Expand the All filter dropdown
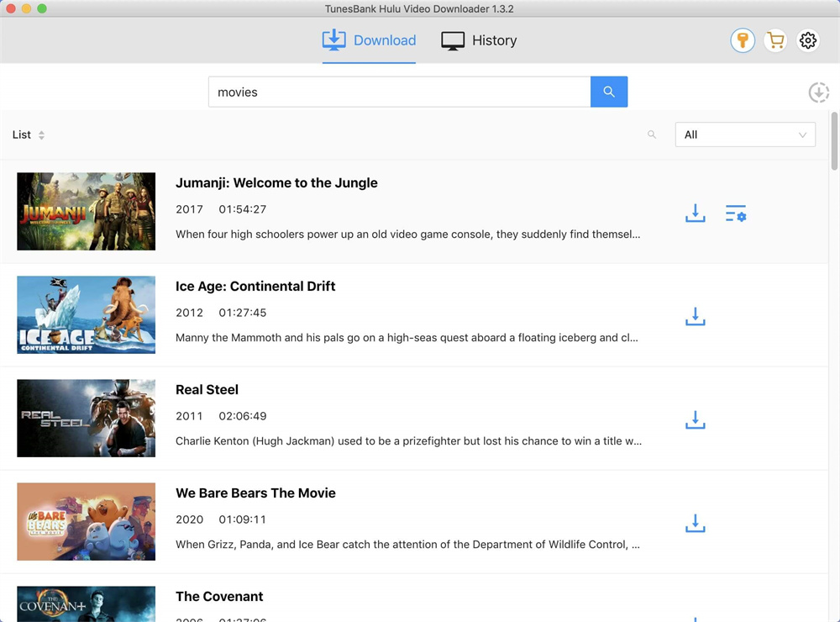This screenshot has height=622, width=840. (745, 134)
